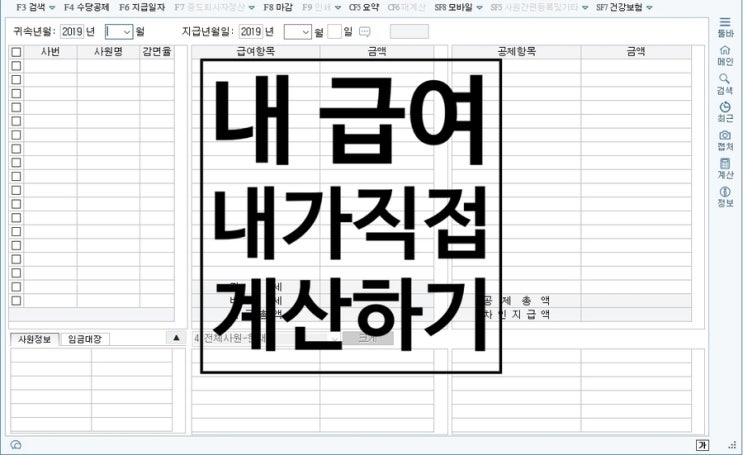The height and width of the screenshot is (455, 743).
Task: Click the 사번 column header
Action: pos(50,52)
